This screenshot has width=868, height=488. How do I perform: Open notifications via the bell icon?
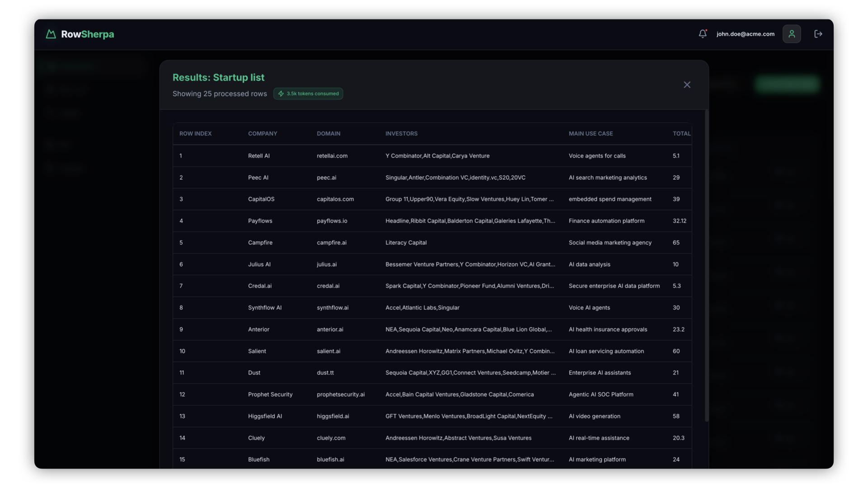702,33
